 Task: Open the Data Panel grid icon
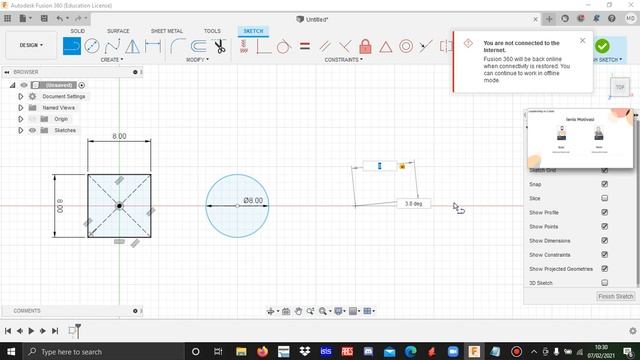[x=7, y=18]
